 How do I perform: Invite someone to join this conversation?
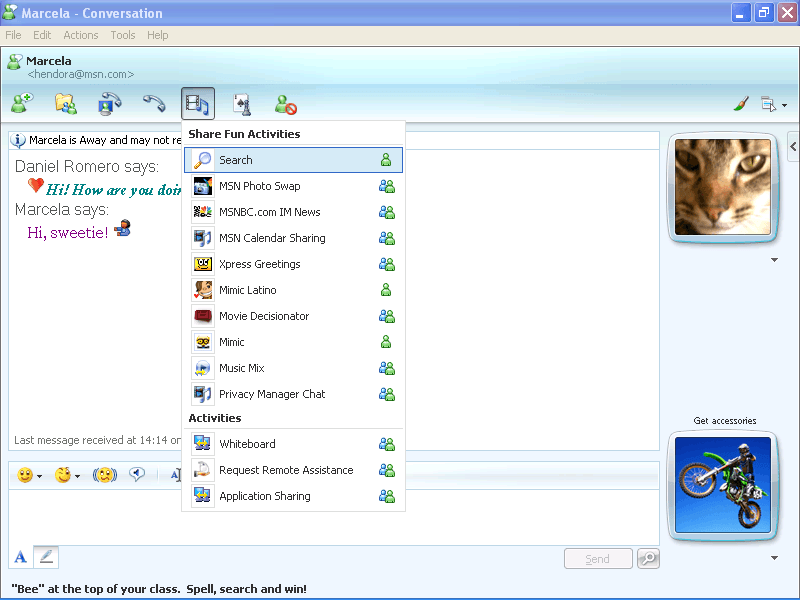click(x=21, y=103)
